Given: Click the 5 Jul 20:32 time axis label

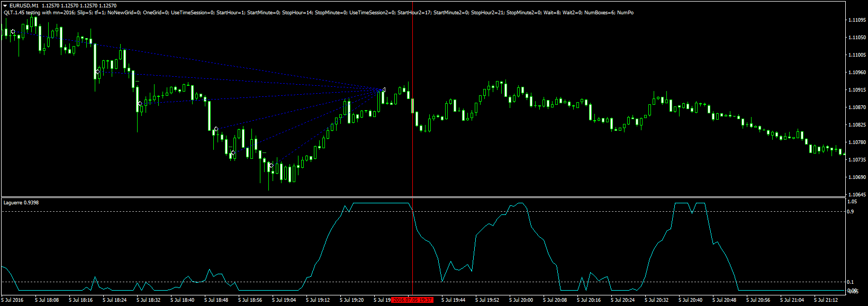Looking at the screenshot, I should point(656,300).
